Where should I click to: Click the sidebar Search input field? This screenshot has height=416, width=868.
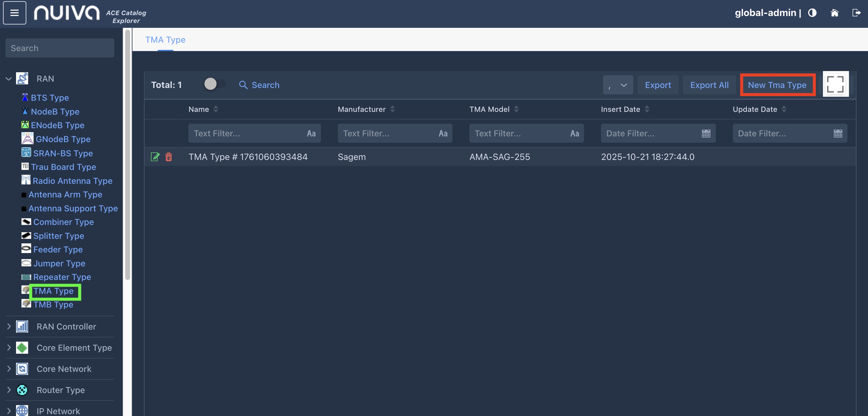(x=60, y=48)
